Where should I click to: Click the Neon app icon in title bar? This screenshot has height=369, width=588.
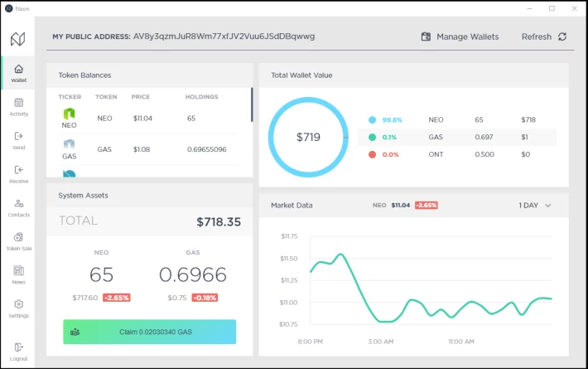click(8, 8)
